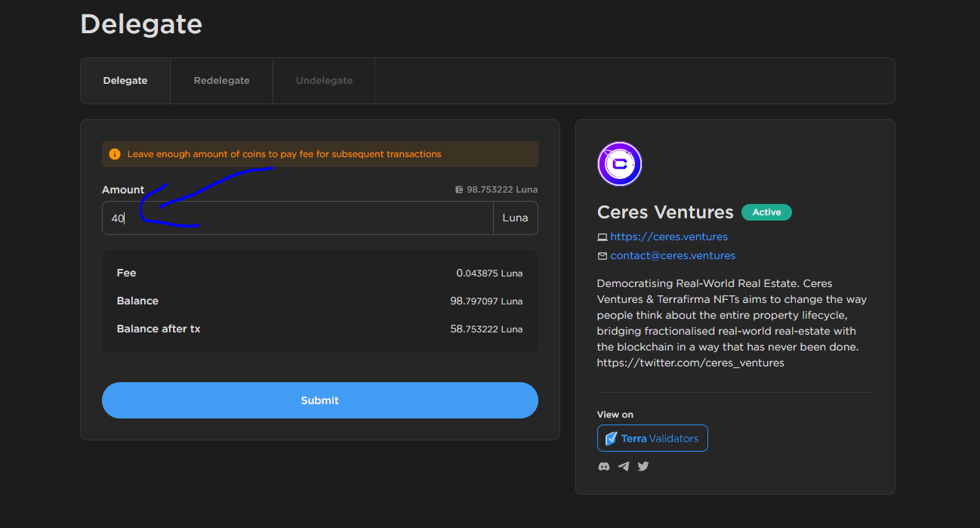This screenshot has width=980, height=528.
Task: Click the Fee amount 0.043875 Luna
Action: 489,273
